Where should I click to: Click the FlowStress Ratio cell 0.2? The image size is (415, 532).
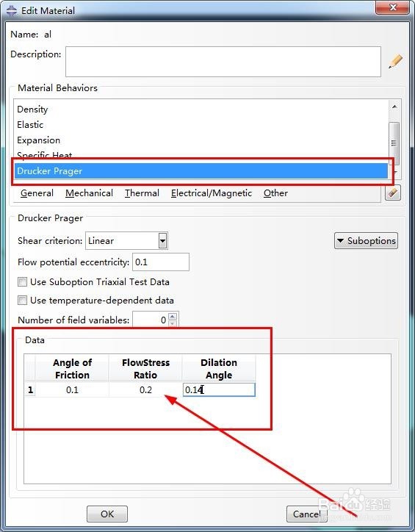(x=145, y=390)
